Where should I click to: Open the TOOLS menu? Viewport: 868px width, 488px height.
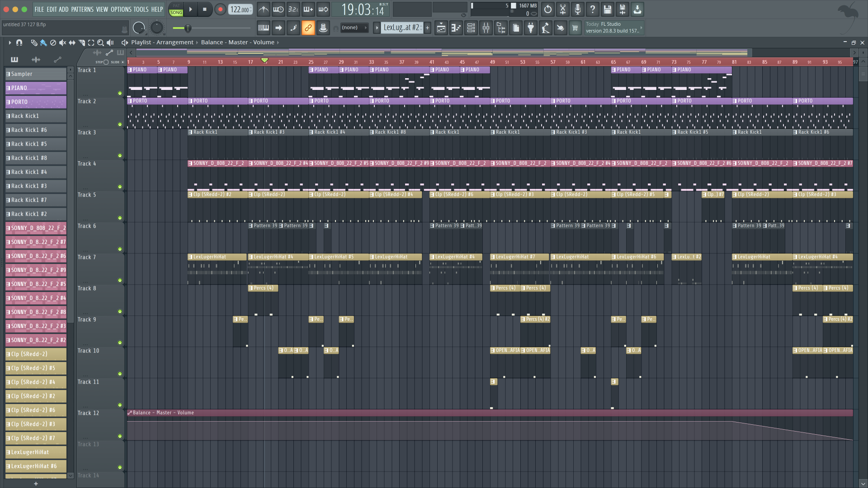pos(141,9)
